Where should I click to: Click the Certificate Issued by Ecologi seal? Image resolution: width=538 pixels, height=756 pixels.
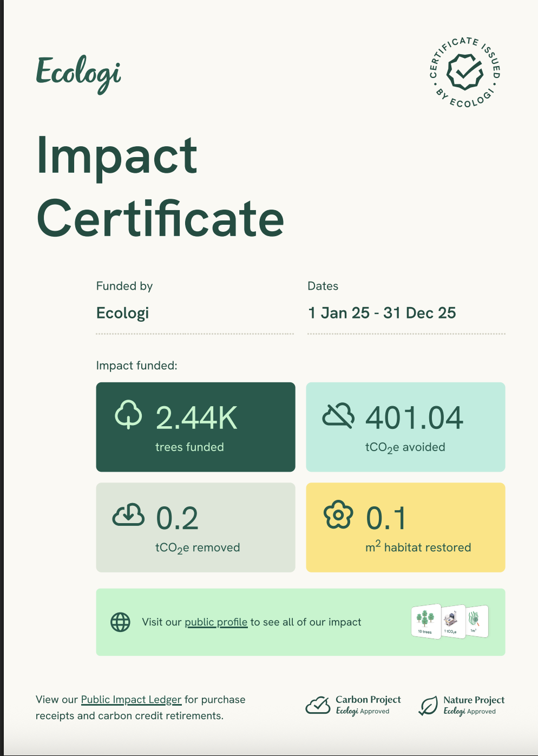click(465, 72)
